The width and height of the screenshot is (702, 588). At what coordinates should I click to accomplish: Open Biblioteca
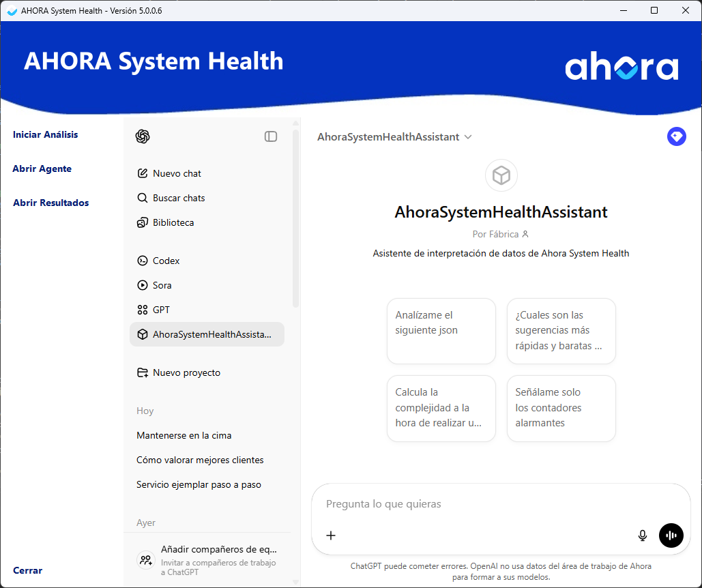(207, 222)
